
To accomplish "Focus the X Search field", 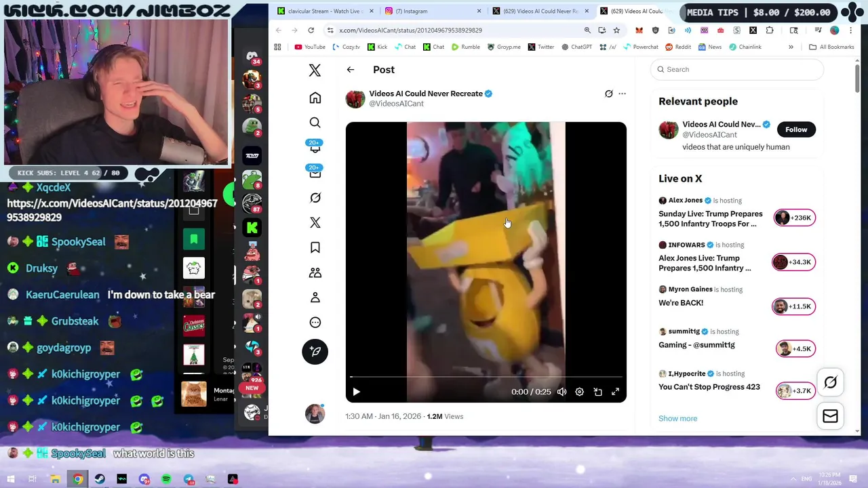I will (x=736, y=69).
